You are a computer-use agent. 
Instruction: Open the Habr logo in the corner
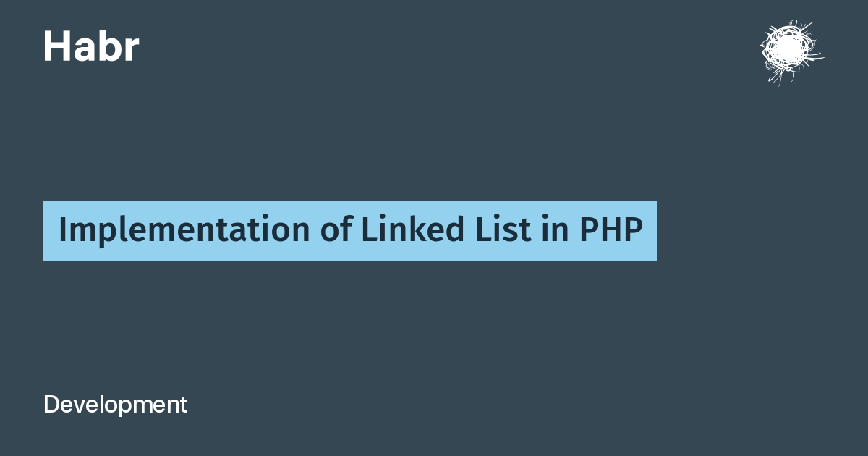coord(91,46)
